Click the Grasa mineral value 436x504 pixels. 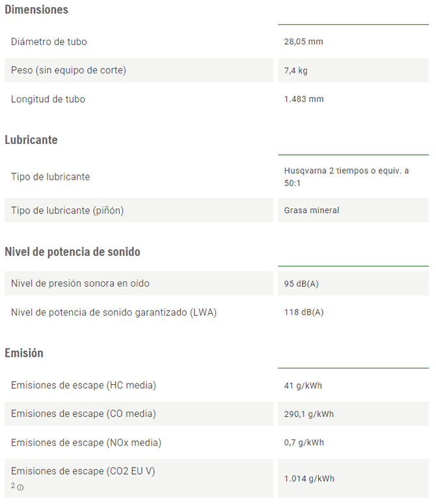(x=312, y=210)
